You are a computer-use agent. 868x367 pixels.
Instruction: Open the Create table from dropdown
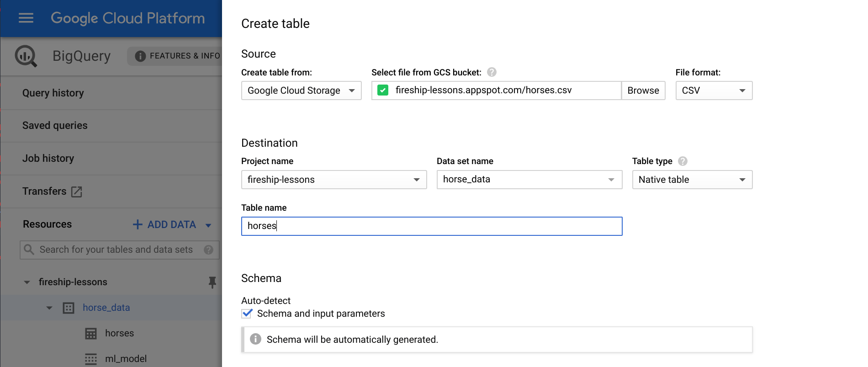[x=301, y=90]
